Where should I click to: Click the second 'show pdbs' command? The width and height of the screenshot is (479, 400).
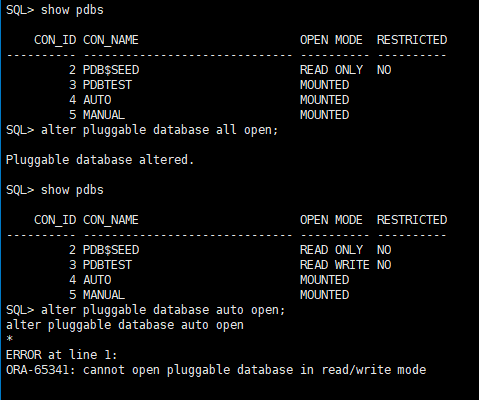[72, 190]
